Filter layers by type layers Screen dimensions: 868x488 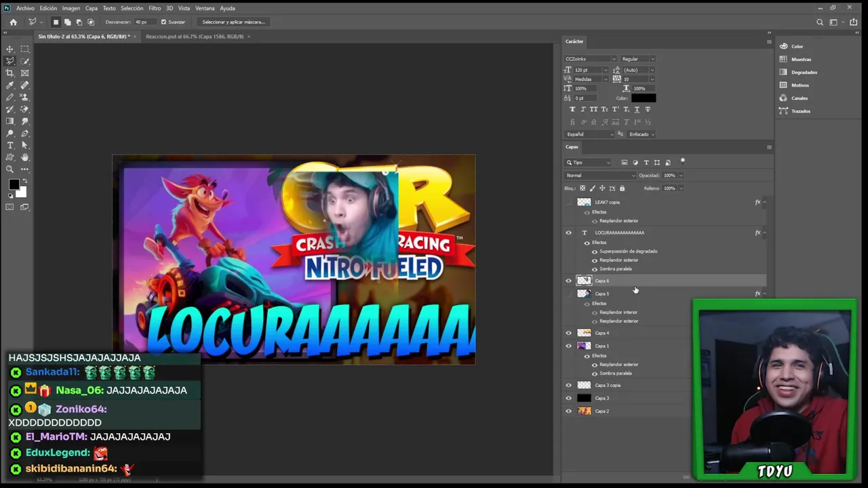[x=646, y=163]
